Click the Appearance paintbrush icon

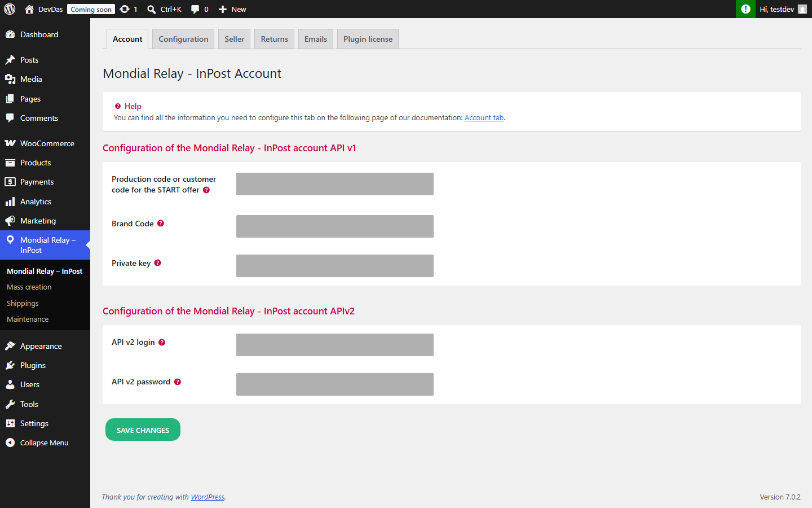[10, 346]
